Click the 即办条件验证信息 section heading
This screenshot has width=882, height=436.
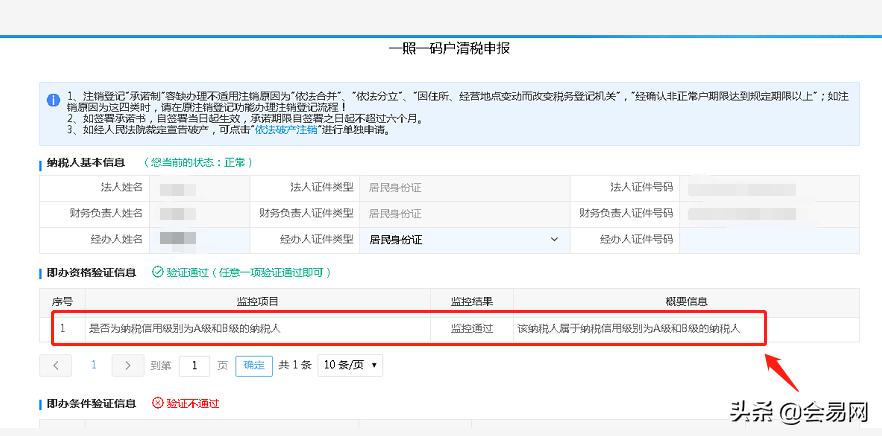point(91,403)
